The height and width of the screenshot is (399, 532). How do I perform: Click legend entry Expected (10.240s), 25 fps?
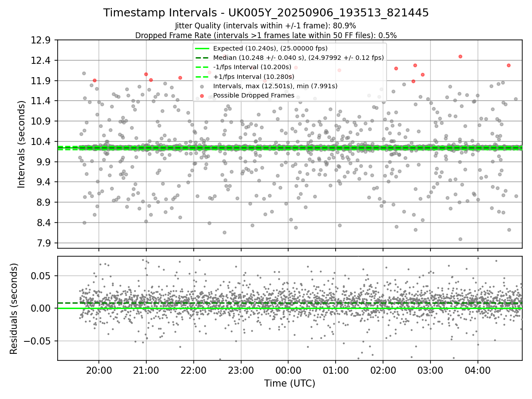click(x=270, y=48)
